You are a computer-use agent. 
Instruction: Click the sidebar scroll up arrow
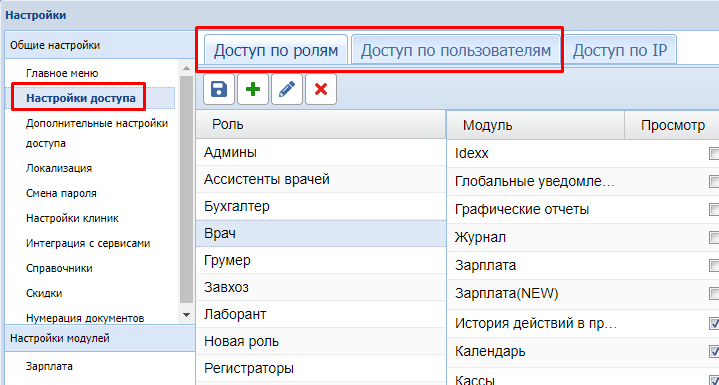(186, 68)
